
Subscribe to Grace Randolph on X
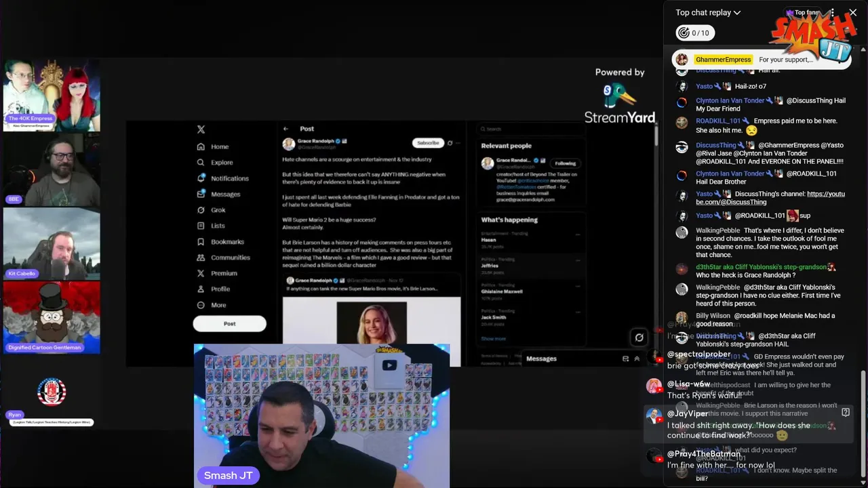pyautogui.click(x=428, y=143)
